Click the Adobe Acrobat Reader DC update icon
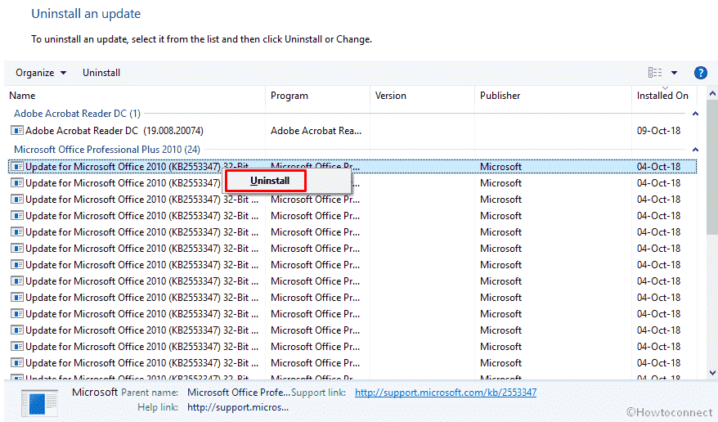Image resolution: width=718 pixels, height=422 pixels. pyautogui.click(x=17, y=131)
